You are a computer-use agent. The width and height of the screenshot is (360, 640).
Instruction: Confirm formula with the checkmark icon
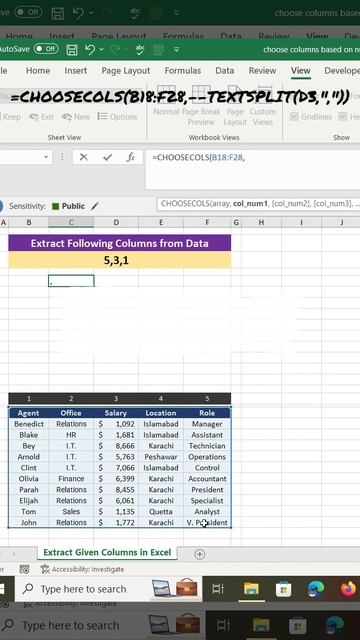[x=107, y=157]
